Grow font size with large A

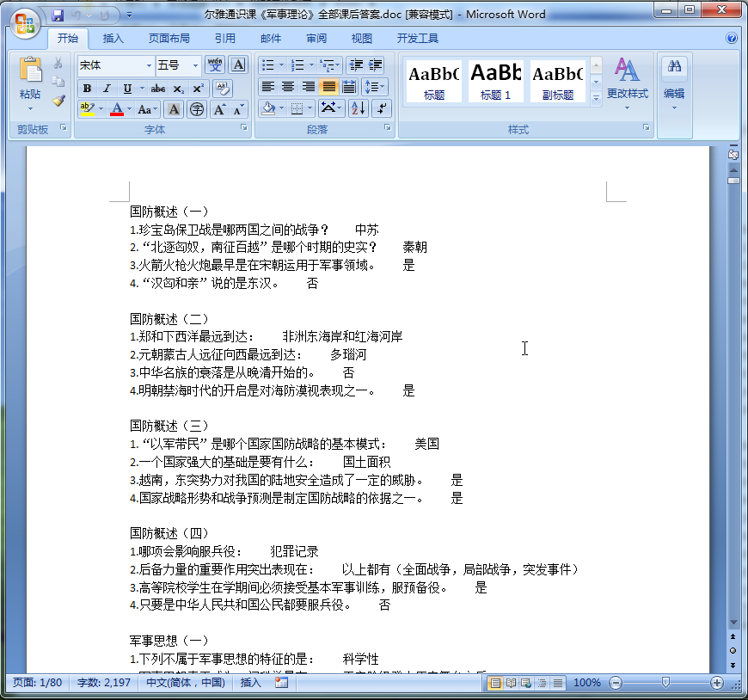219,109
